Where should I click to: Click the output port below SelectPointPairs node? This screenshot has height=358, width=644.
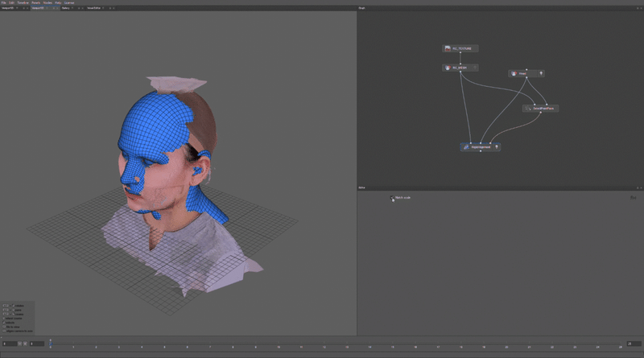540,113
